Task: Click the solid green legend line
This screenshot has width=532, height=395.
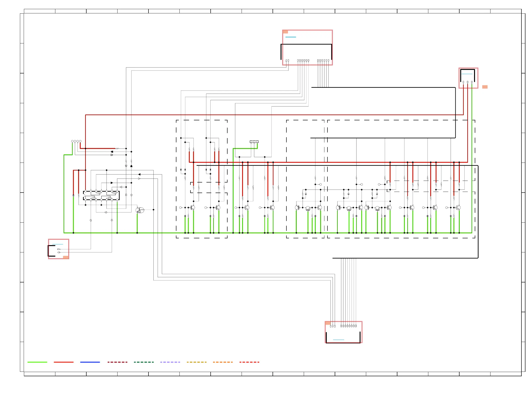Action: (x=37, y=362)
